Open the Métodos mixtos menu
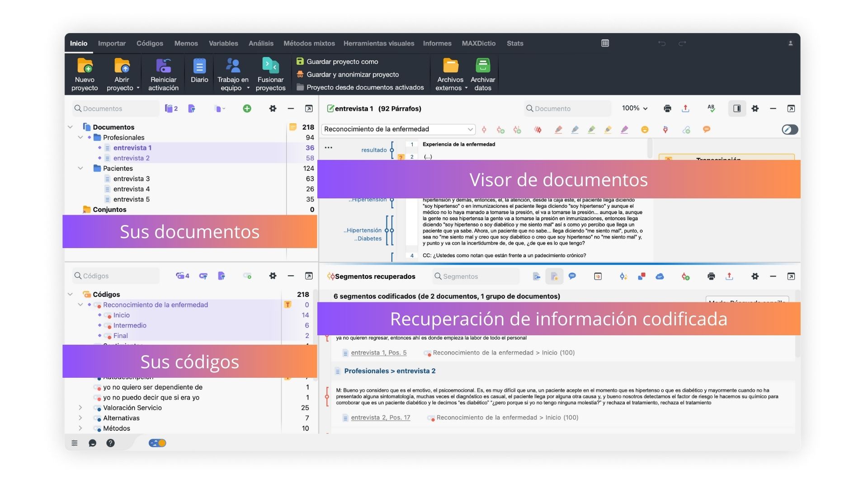Image resolution: width=868 pixels, height=488 pixels. pyautogui.click(x=309, y=43)
